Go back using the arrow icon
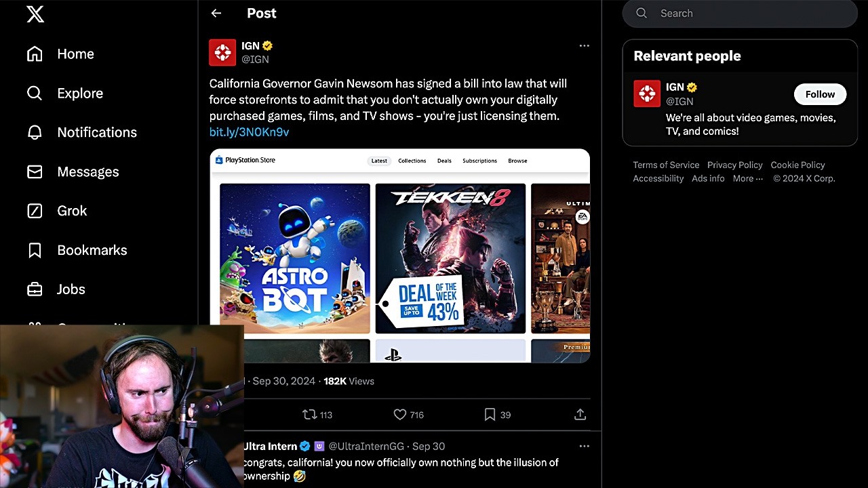 coord(216,13)
